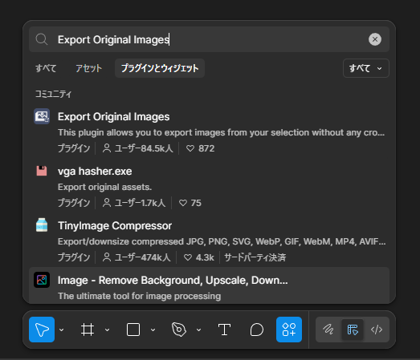
Task: Click the TinyImage Compressor bottle icon
Action: coord(42,225)
